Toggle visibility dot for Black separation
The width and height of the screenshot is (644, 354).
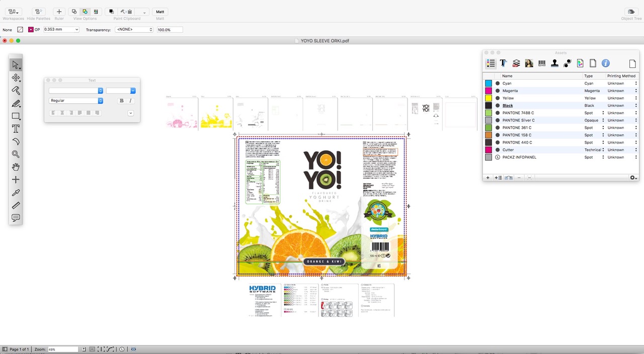pos(498,106)
